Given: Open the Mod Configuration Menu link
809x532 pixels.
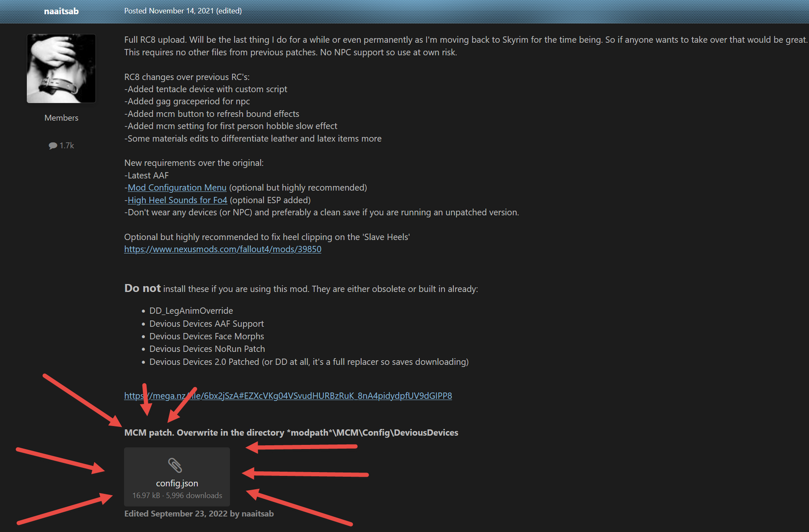Looking at the screenshot, I should pos(177,188).
